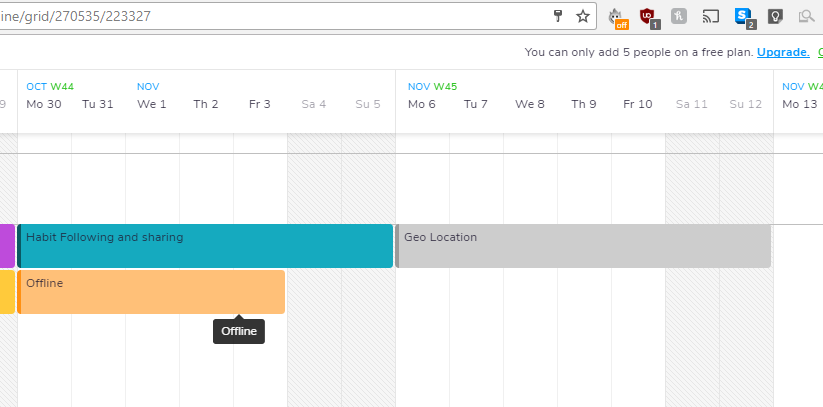
Task: Click the extension icon with orange 'off' badge
Action: point(617,18)
